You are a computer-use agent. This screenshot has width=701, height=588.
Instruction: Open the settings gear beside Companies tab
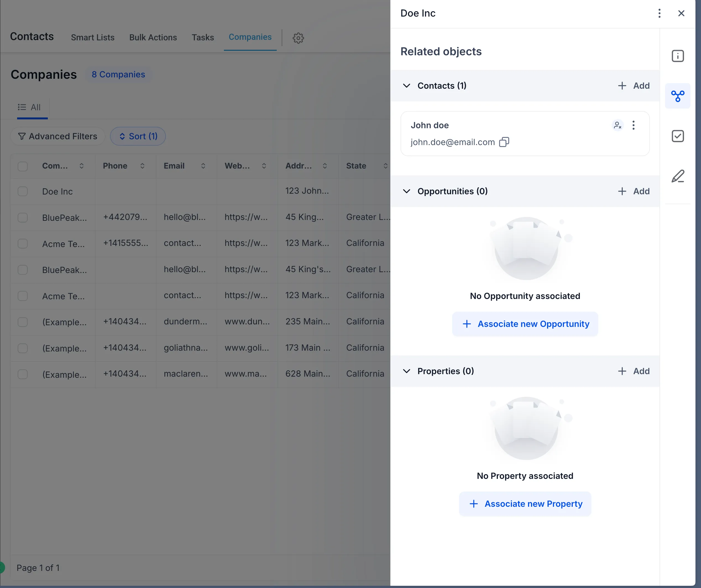click(298, 38)
